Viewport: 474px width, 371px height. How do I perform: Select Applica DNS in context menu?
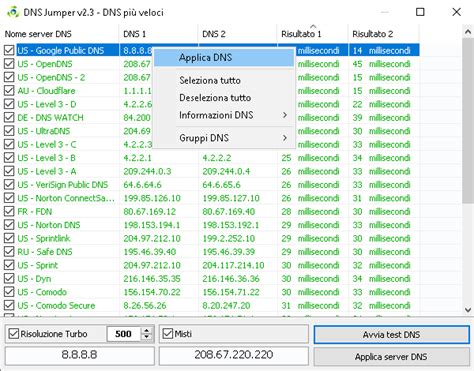point(224,57)
